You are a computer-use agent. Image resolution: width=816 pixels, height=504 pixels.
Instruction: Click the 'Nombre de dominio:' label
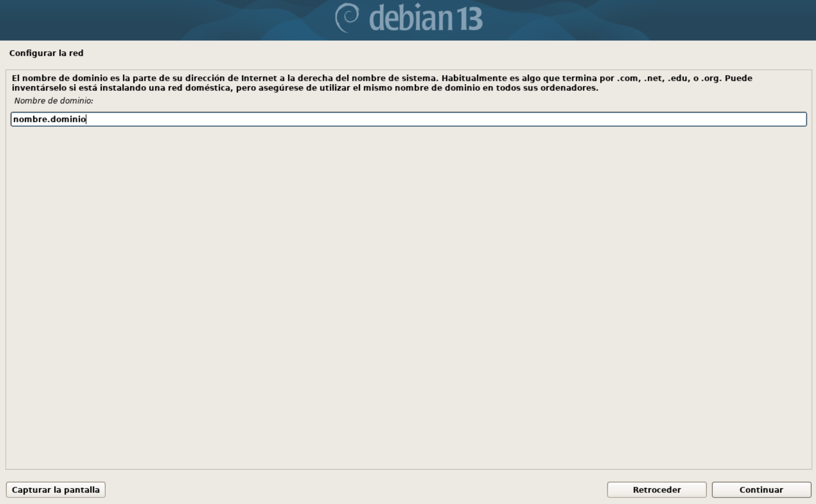[54, 101]
